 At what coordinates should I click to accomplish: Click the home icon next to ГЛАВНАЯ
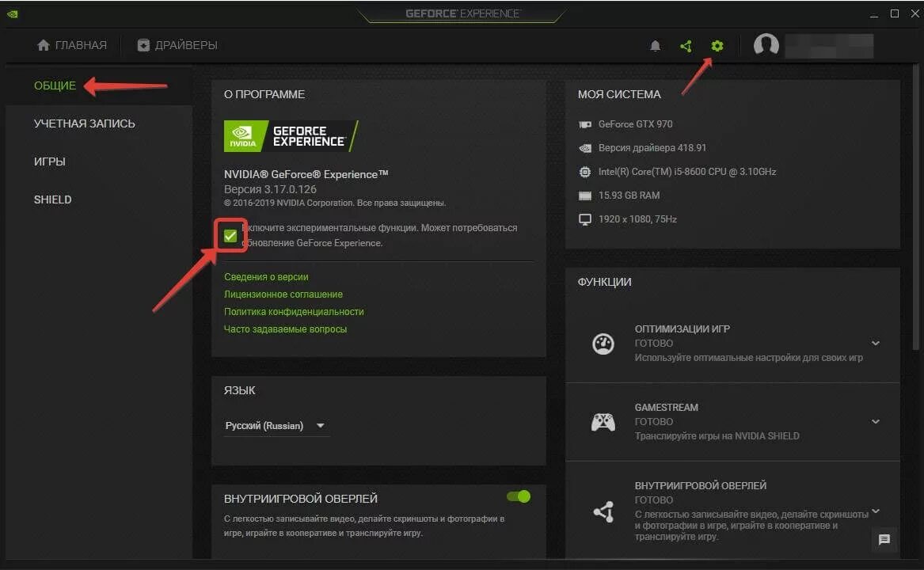pos(43,45)
